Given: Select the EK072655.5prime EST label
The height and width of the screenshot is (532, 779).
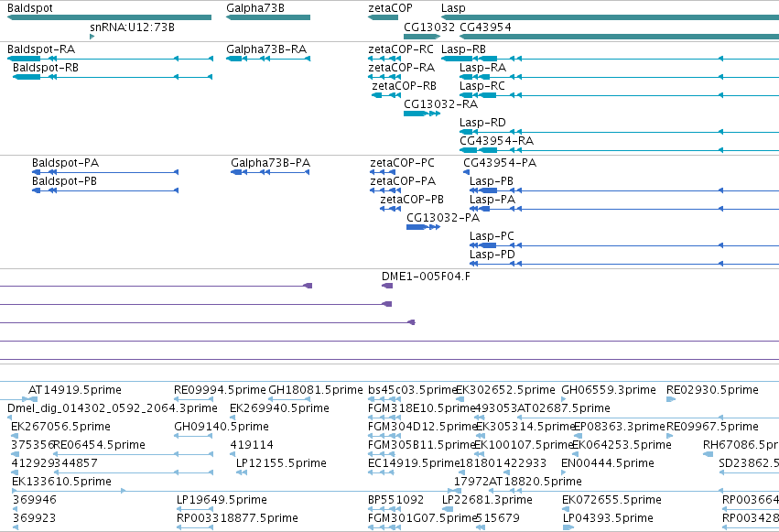Looking at the screenshot, I should tap(612, 500).
